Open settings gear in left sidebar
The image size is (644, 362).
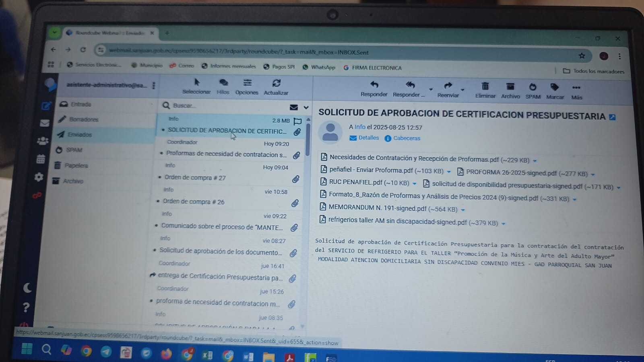39,177
